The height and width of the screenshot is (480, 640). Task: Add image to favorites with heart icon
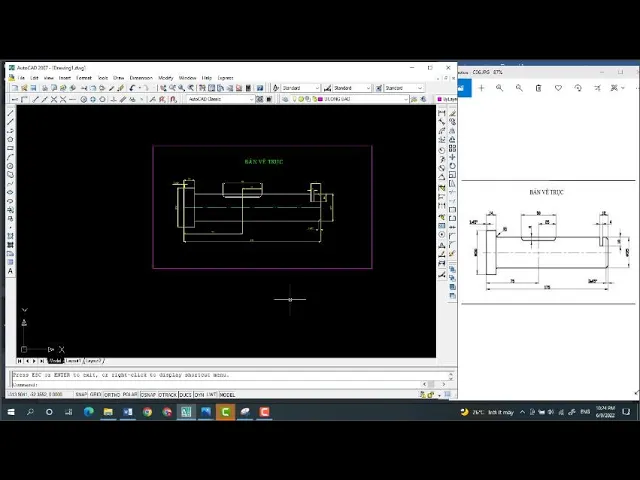click(x=558, y=88)
